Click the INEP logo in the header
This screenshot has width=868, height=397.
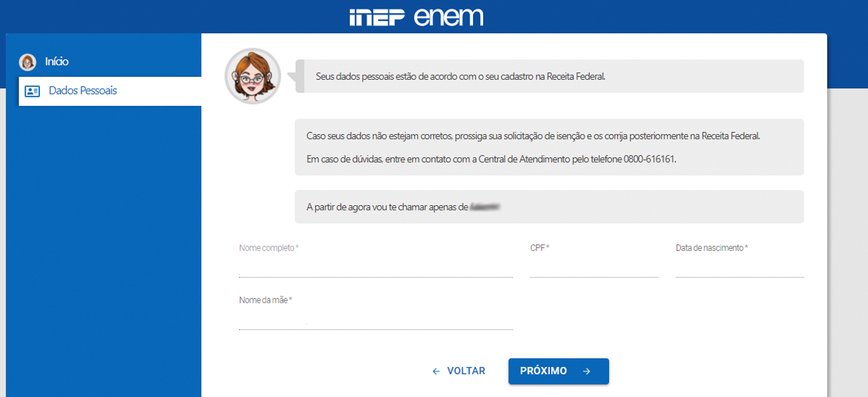pyautogui.click(x=376, y=17)
